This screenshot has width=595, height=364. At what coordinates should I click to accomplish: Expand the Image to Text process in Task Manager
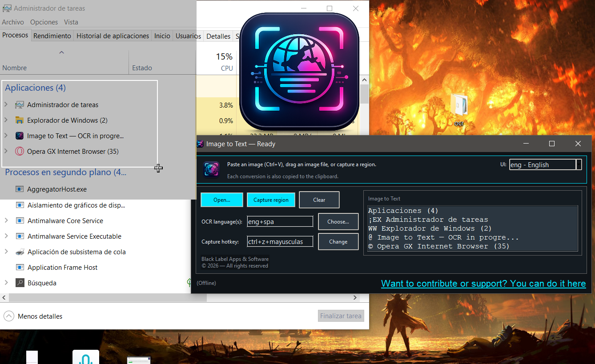[x=6, y=136]
